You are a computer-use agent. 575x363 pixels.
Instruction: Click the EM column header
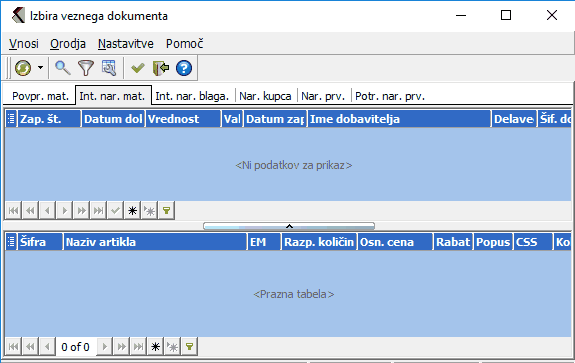264,242
